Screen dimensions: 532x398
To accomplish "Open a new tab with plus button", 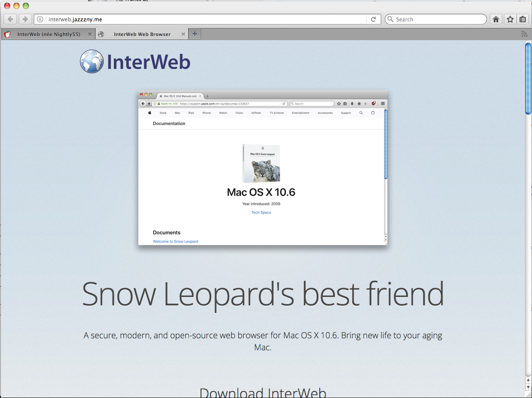I will click(x=195, y=34).
